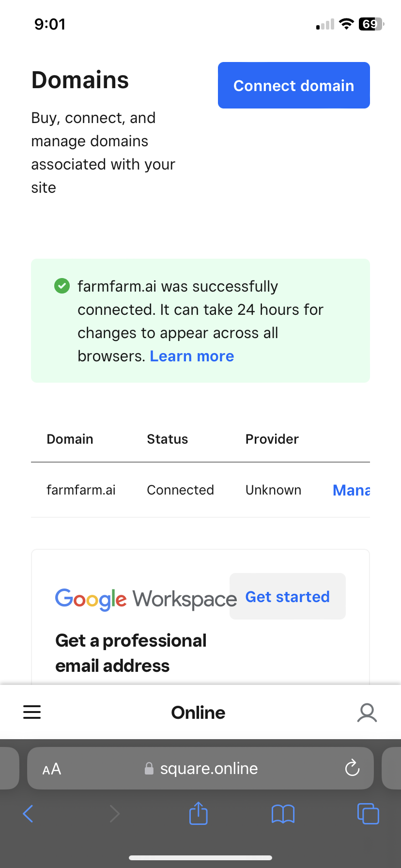
Task: Tap the square.online address bar
Action: tap(200, 768)
